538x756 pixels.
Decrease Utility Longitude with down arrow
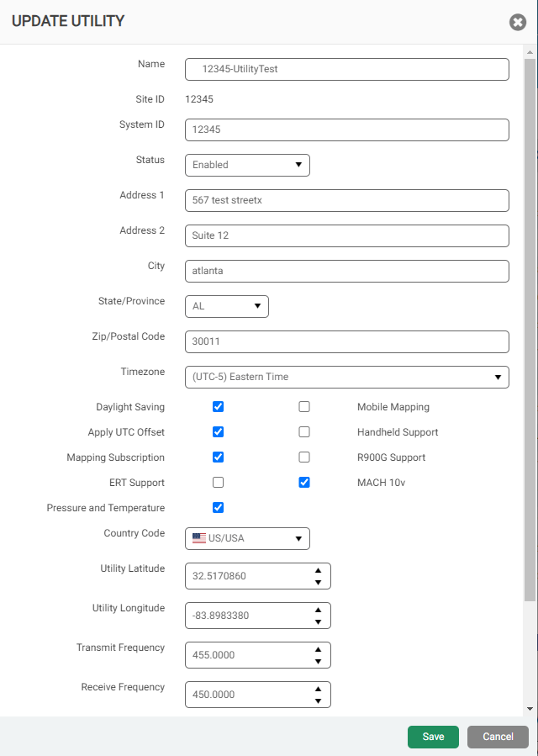coord(318,622)
